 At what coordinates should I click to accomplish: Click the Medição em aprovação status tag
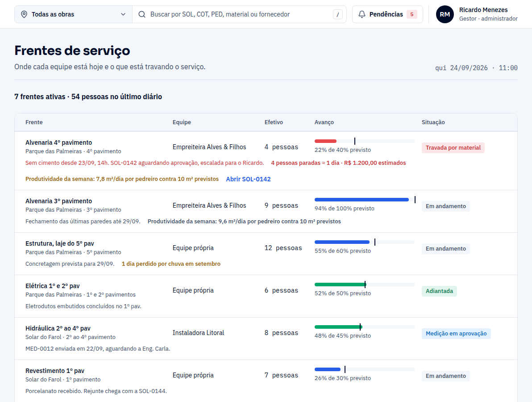tap(456, 333)
